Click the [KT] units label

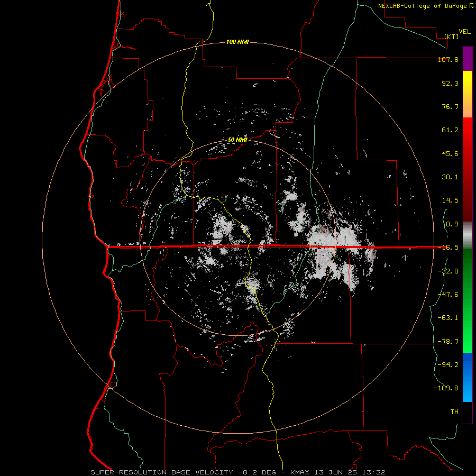pos(452,36)
